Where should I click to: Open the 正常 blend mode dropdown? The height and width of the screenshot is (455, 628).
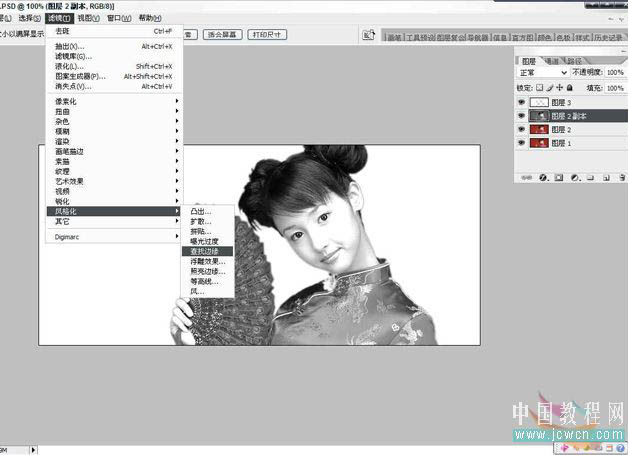pyautogui.click(x=542, y=72)
